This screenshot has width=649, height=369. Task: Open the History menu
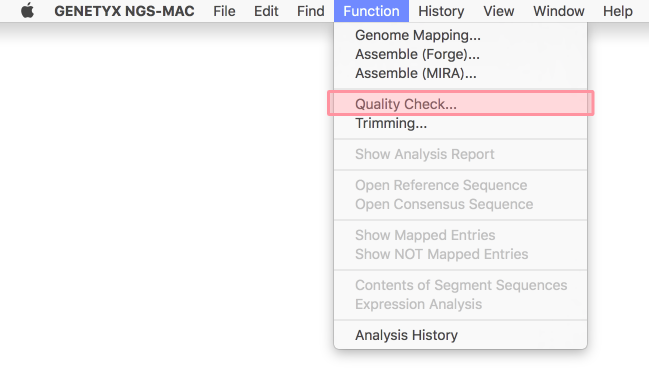[x=441, y=11]
